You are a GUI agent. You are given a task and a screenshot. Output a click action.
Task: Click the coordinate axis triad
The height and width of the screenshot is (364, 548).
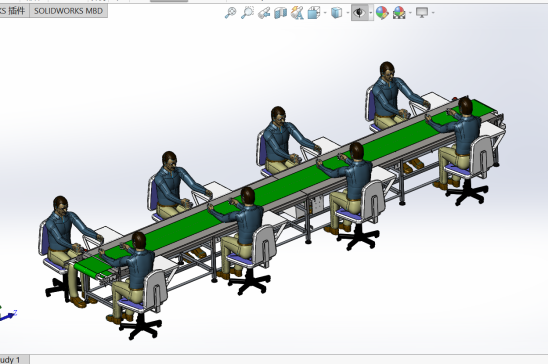pyautogui.click(x=7, y=314)
